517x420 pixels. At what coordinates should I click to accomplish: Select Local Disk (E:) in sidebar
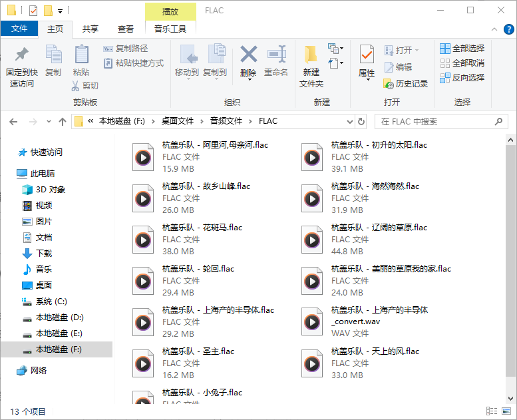click(x=52, y=333)
